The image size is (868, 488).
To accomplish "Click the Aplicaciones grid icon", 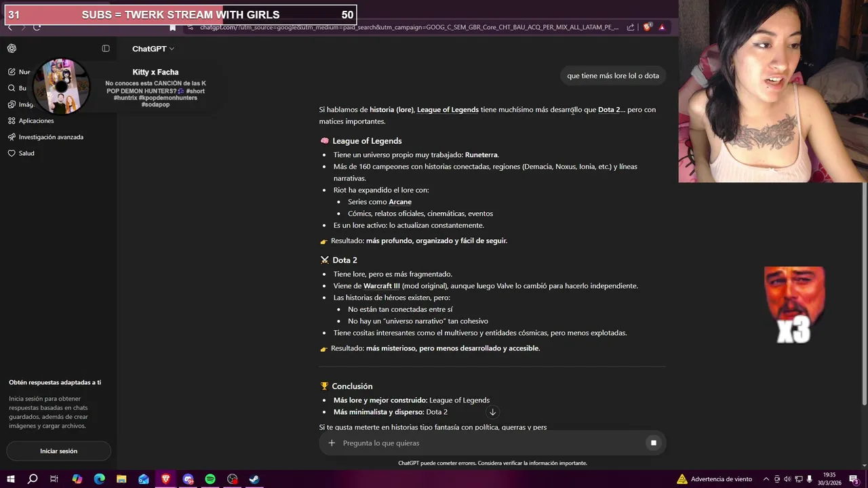I will click(x=12, y=121).
